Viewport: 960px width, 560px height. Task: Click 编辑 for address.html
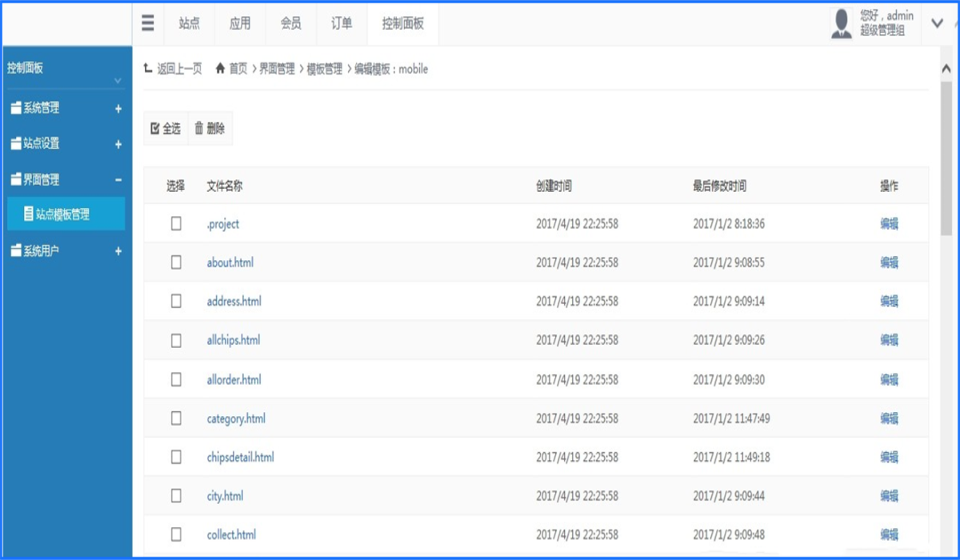[x=890, y=302]
